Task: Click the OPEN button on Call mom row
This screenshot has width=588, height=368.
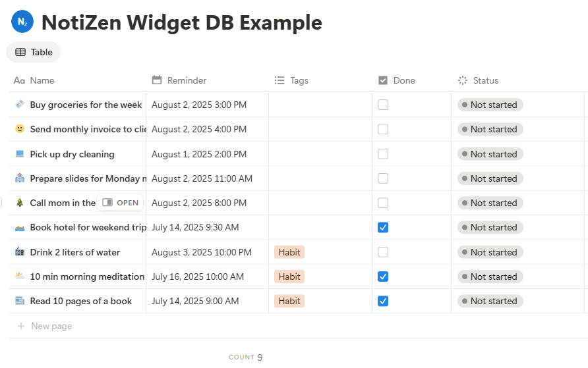Action: click(x=121, y=203)
